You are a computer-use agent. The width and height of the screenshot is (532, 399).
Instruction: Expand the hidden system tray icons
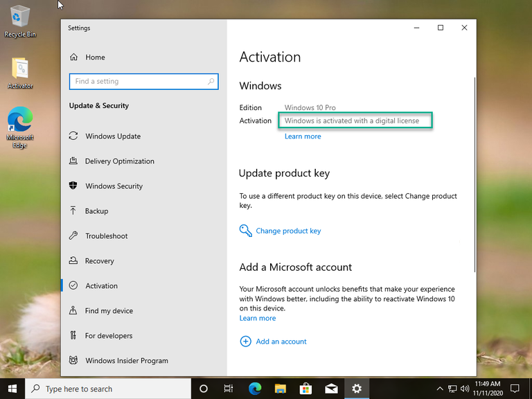click(440, 389)
